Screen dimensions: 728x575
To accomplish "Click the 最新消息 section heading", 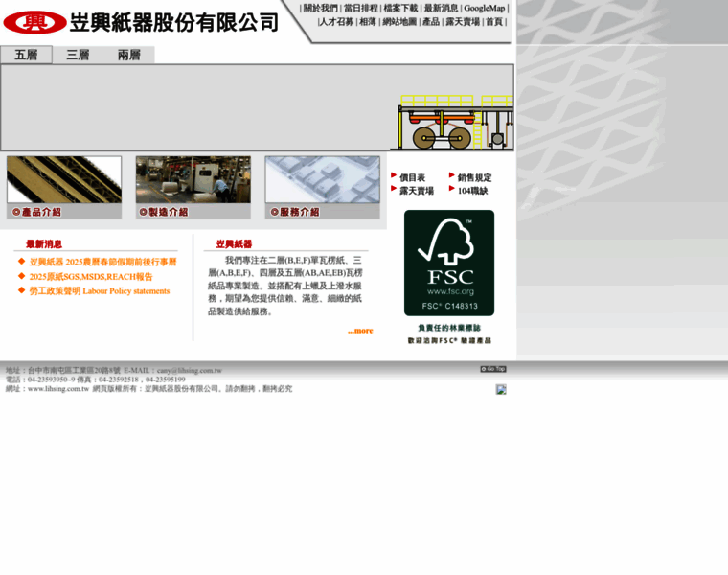I will click(44, 243).
